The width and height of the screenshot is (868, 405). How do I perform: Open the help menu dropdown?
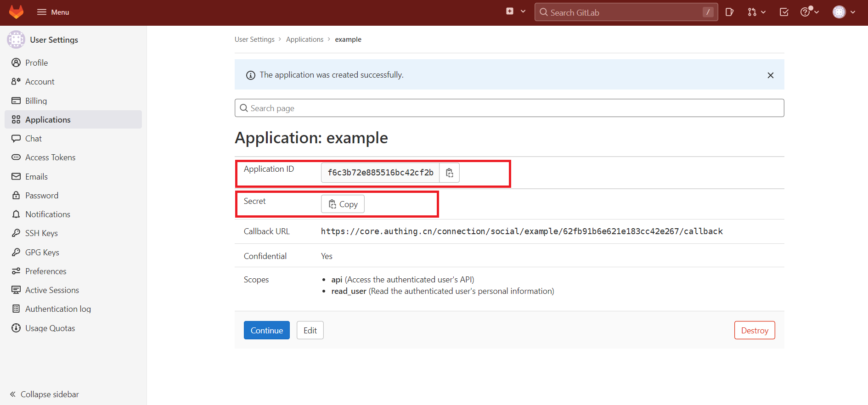pyautogui.click(x=809, y=12)
